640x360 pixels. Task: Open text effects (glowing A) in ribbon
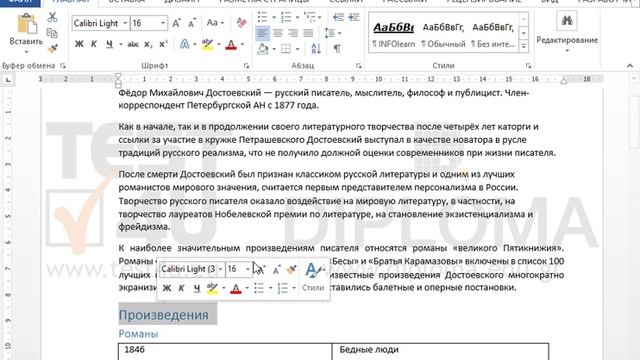point(184,44)
